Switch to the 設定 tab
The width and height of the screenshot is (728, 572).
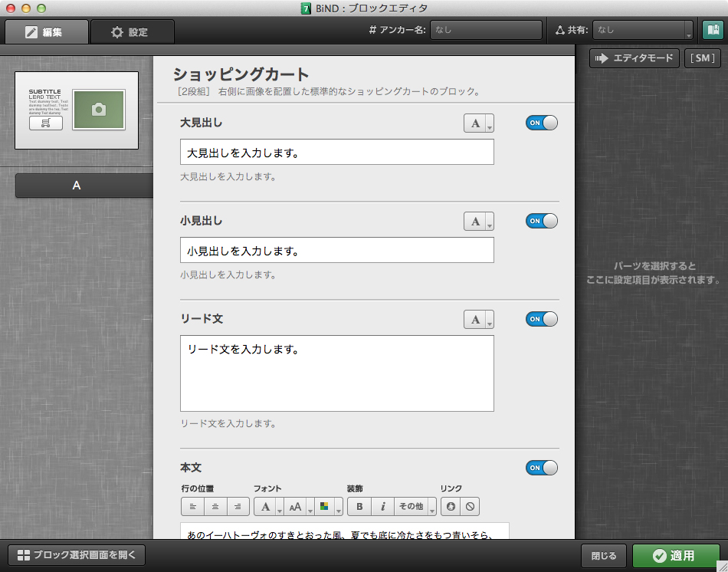pyautogui.click(x=133, y=32)
